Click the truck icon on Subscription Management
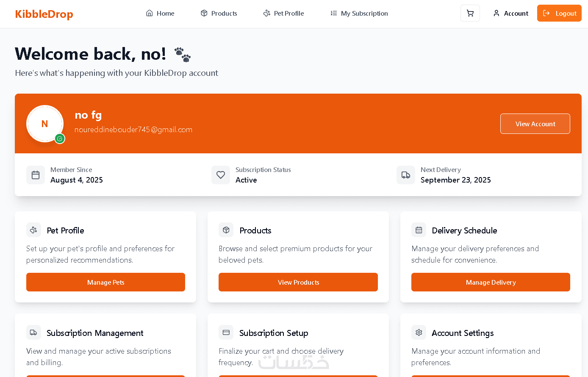Image resolution: width=588 pixels, height=377 pixels. [33, 333]
